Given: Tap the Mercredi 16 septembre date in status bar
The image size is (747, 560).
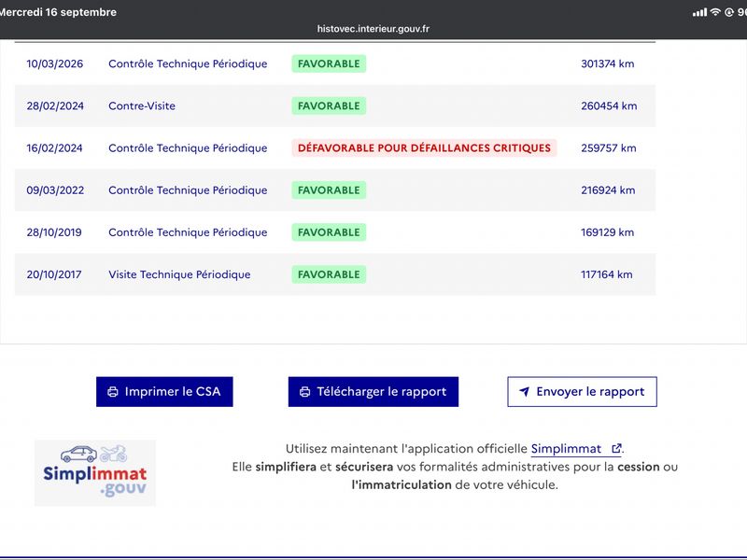Looking at the screenshot, I should coord(58,12).
